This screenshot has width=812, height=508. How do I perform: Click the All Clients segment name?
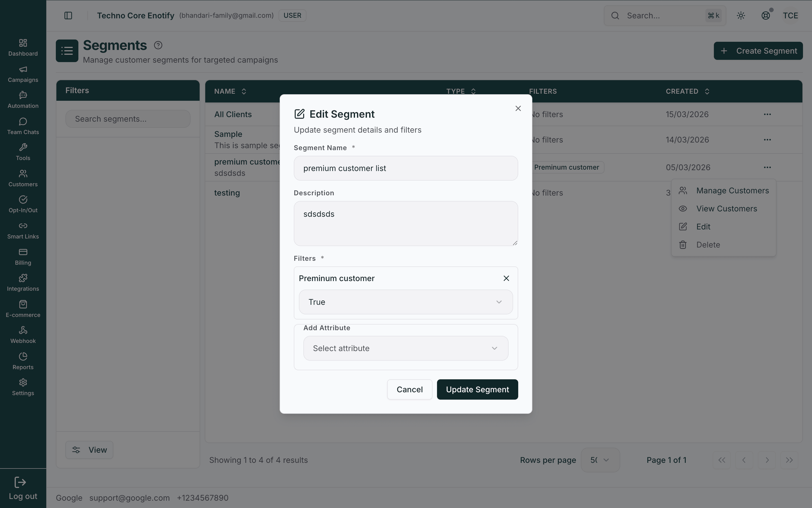(233, 114)
